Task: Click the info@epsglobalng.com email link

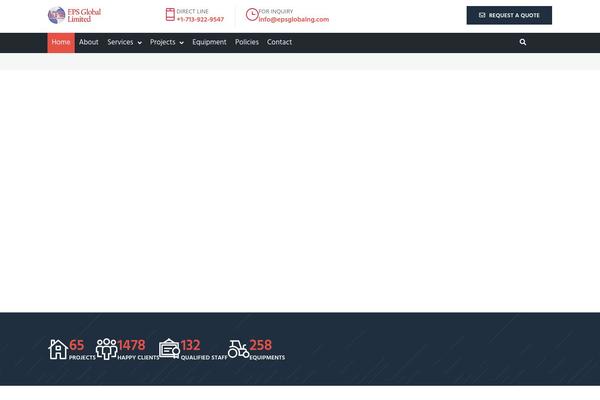Action: [x=293, y=20]
